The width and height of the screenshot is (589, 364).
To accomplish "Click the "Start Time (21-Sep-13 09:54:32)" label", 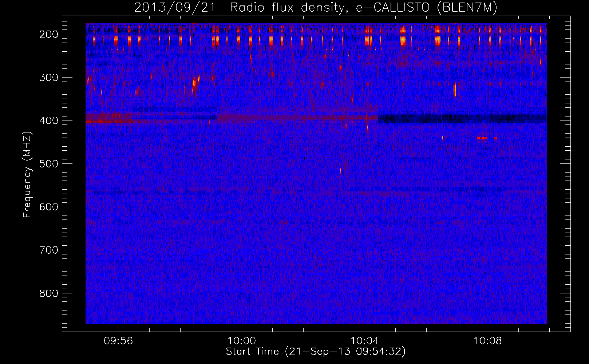I will click(x=316, y=352).
